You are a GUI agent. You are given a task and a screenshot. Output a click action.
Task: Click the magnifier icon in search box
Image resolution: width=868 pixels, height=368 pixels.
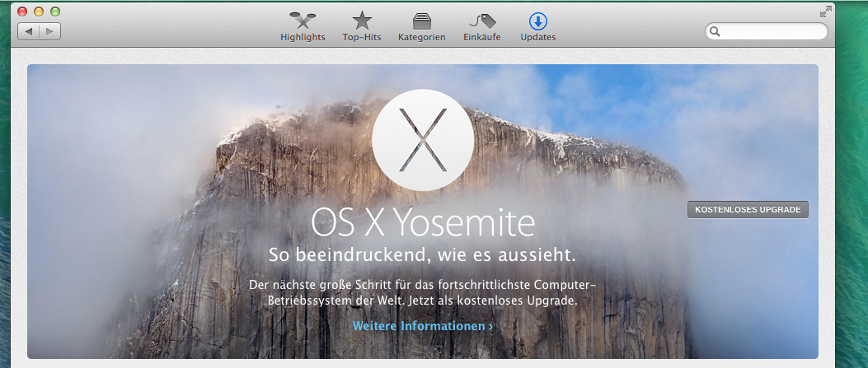[715, 31]
